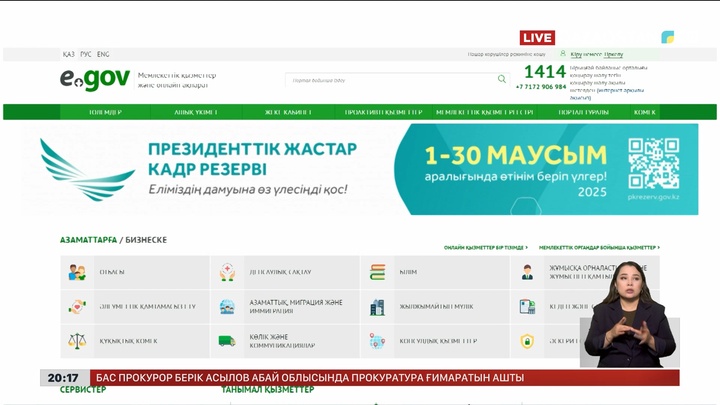This screenshot has width=720, height=405.
Task: Open the Ашық үкімет menu item
Action: click(196, 112)
